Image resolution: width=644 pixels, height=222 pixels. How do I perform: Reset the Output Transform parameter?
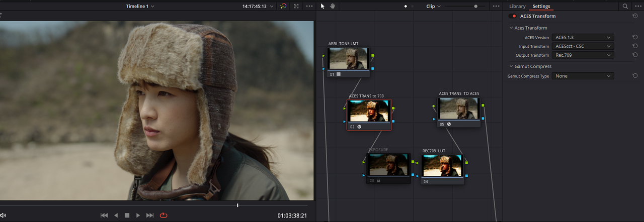click(x=635, y=55)
